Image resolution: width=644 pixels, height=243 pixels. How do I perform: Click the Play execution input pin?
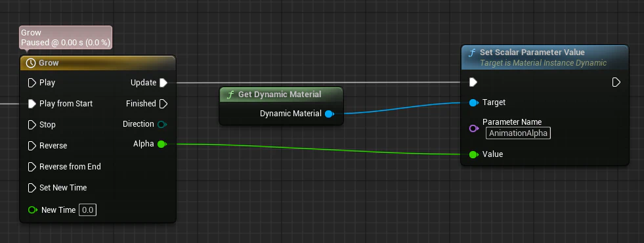[32, 83]
